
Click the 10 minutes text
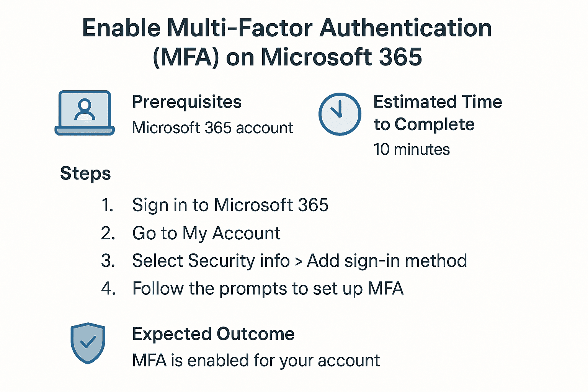pyautogui.click(x=412, y=149)
